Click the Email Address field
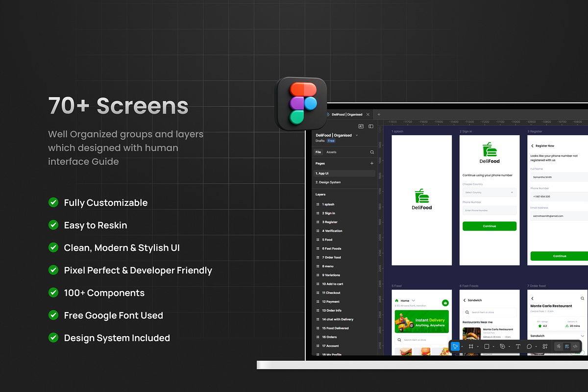588x392 pixels. pos(559,216)
